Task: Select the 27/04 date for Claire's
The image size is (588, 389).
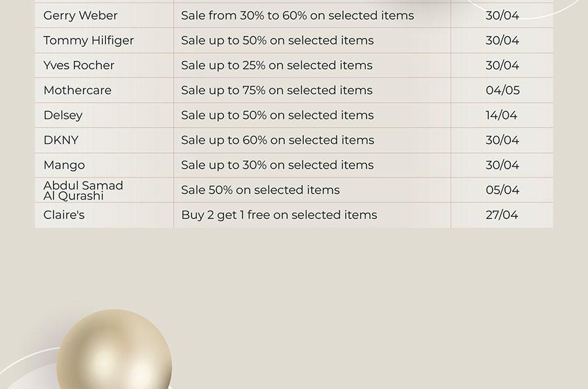Action: pos(502,215)
